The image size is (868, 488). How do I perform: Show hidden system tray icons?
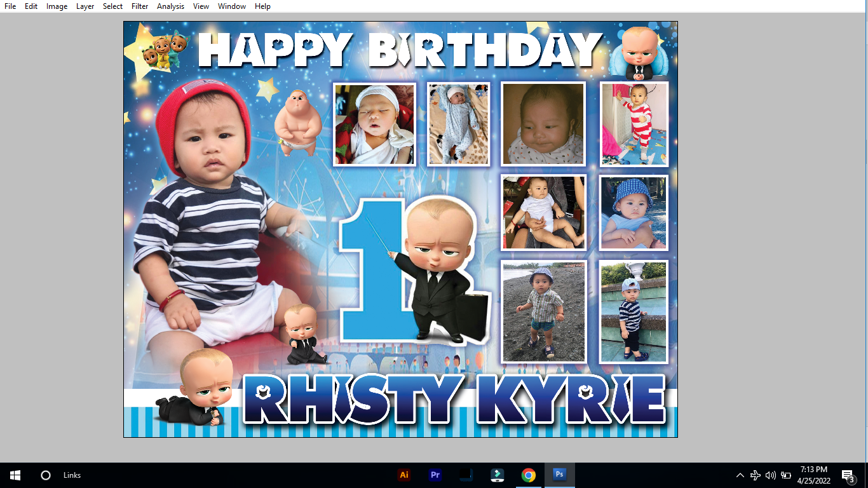tap(740, 475)
